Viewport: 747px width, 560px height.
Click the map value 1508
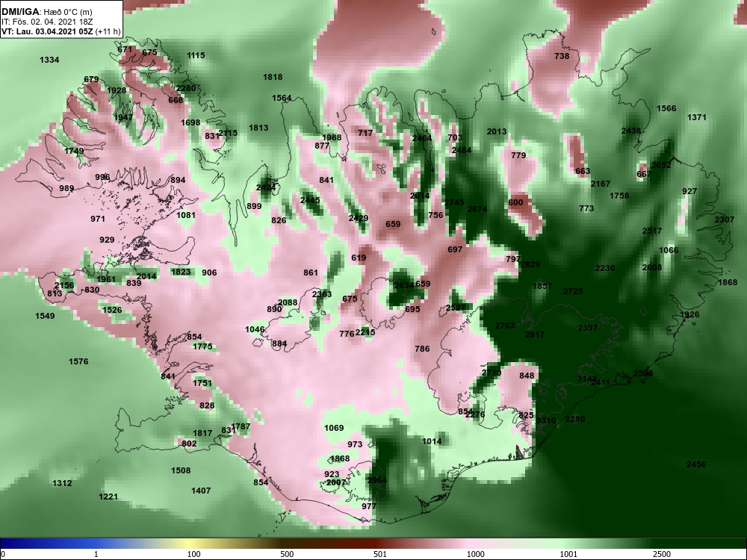coord(181,471)
